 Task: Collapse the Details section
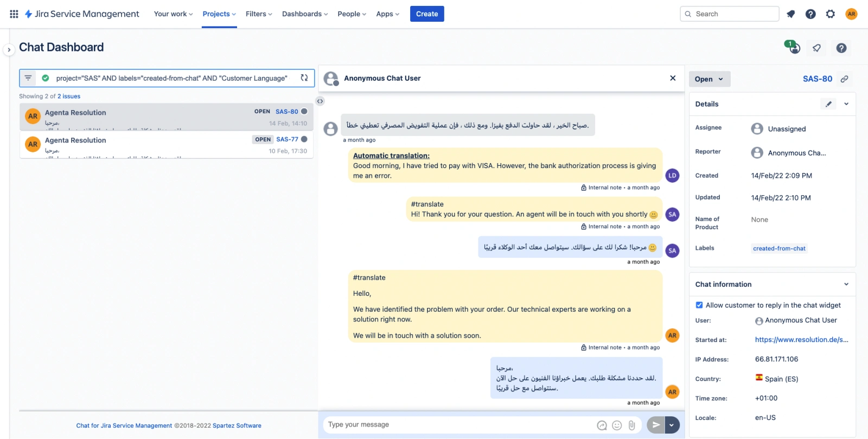click(x=846, y=104)
